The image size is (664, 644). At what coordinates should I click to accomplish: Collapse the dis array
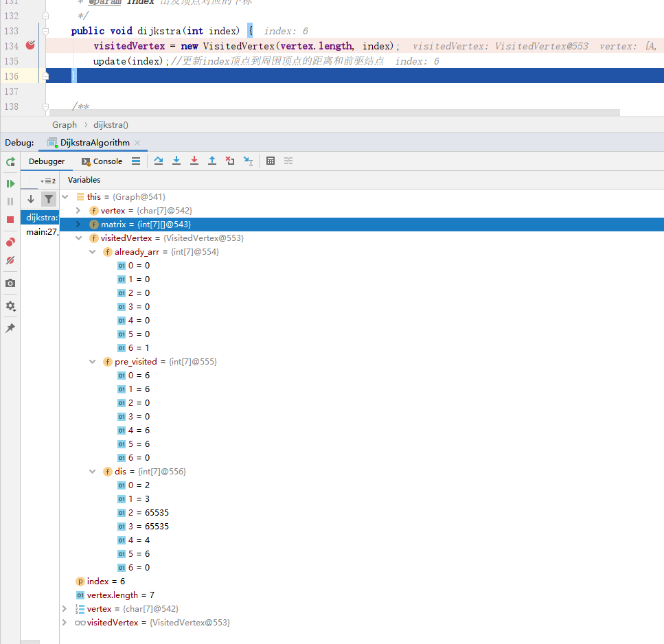click(92, 471)
